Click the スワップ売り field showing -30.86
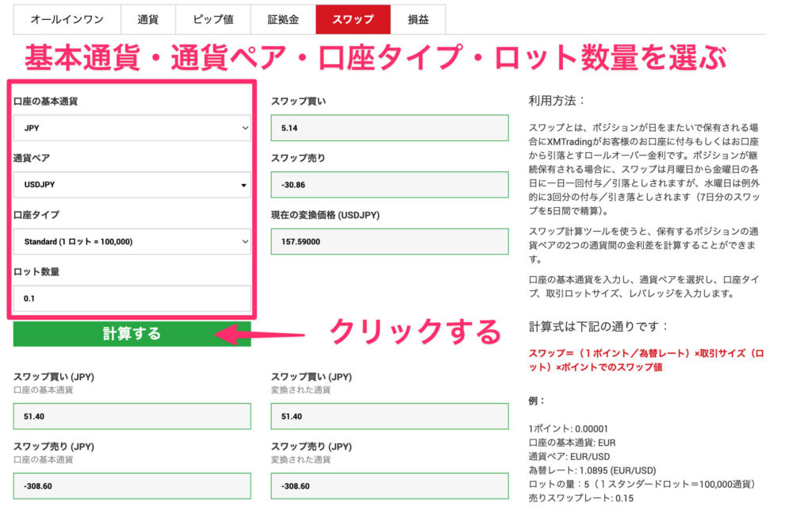The image size is (812, 518). pos(389,184)
